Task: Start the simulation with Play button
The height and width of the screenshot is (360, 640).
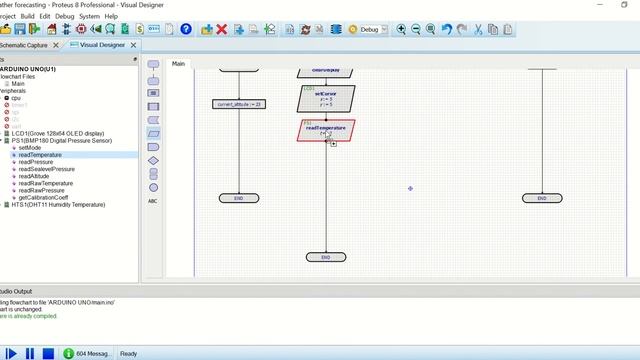Action: [11, 353]
